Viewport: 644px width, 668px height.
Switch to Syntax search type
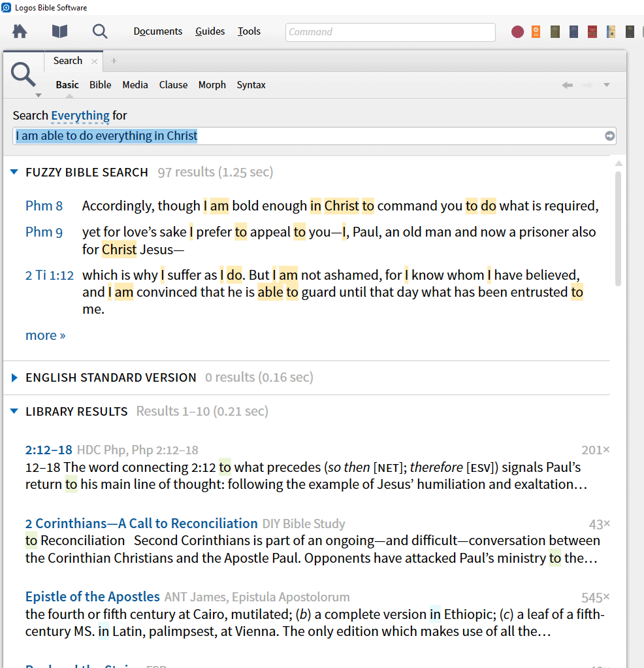point(251,85)
